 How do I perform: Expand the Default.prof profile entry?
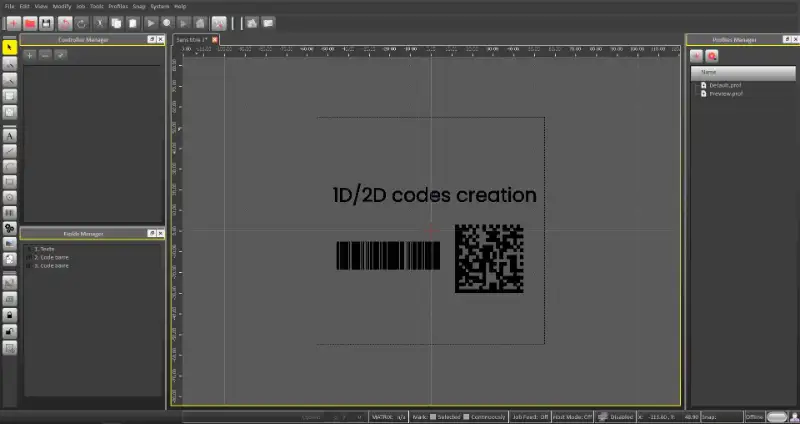coord(696,85)
